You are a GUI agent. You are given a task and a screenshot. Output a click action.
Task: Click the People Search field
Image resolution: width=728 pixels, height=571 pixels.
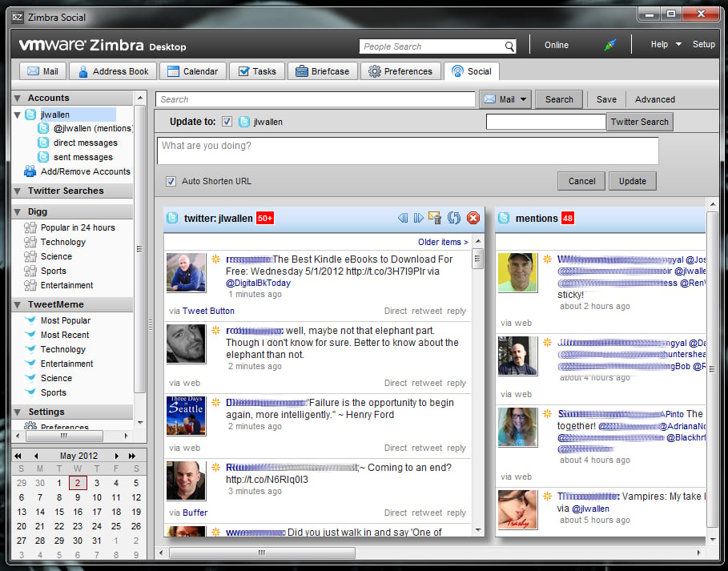click(x=432, y=46)
